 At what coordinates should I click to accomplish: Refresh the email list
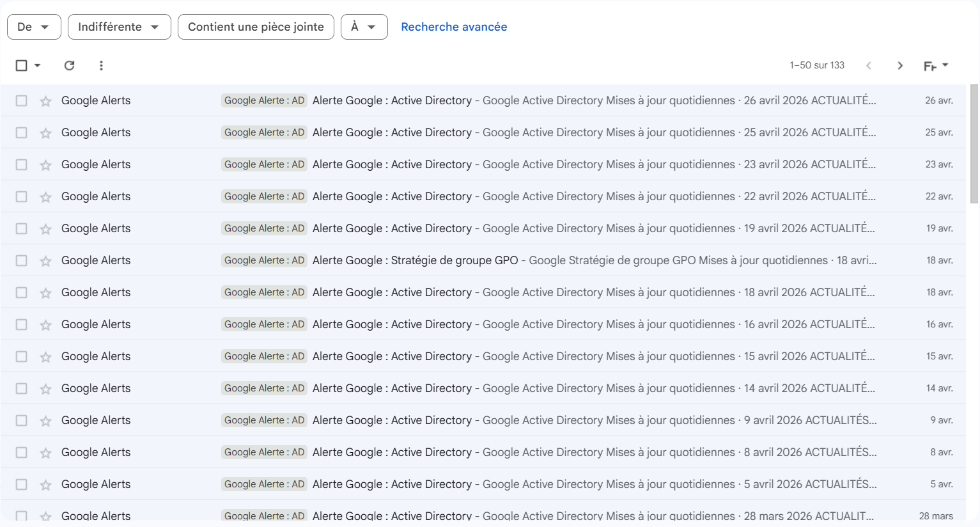(x=70, y=65)
